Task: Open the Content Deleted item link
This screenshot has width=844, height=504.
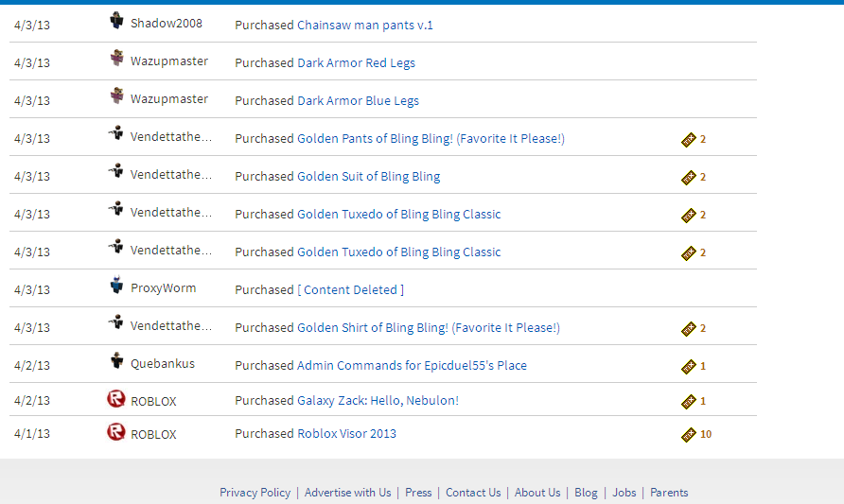Action: coord(350,289)
